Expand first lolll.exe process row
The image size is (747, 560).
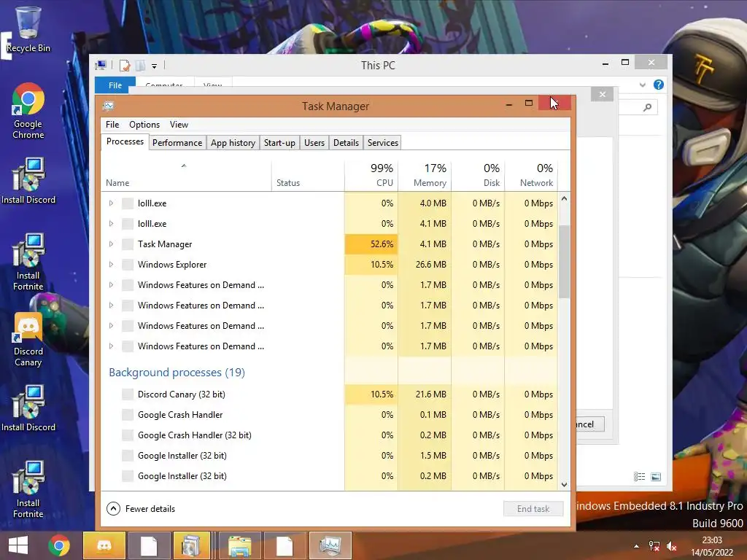click(111, 203)
